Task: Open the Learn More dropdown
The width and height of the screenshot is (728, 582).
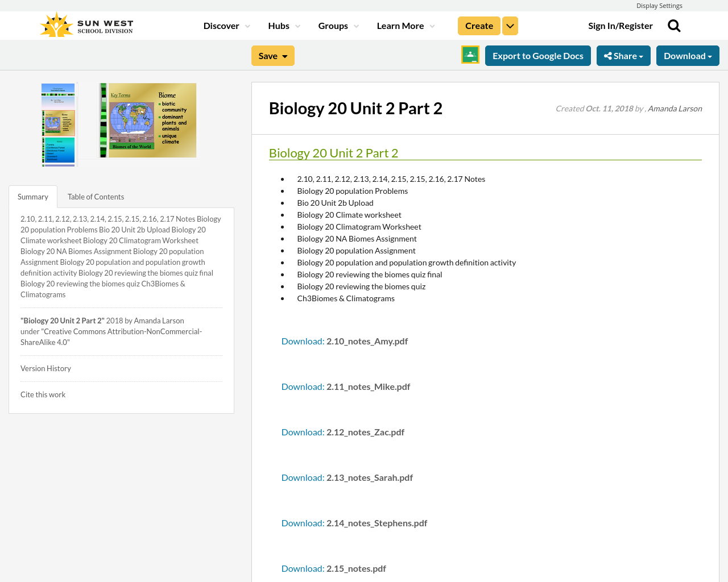Action: click(405, 25)
